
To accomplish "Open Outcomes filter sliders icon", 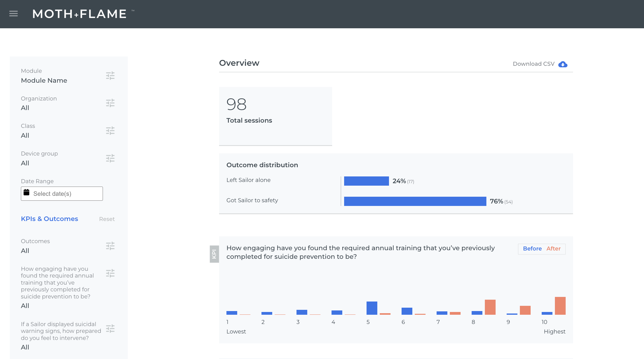I will tap(110, 246).
